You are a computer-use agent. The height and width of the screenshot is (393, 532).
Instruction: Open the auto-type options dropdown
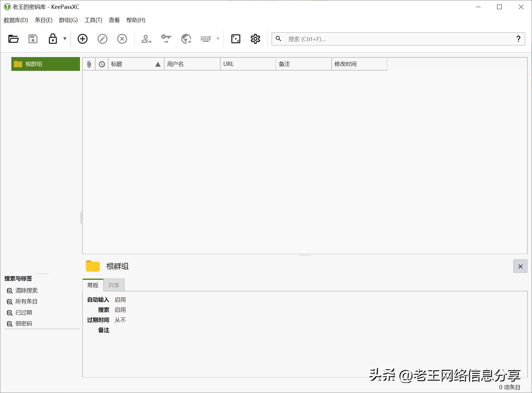coord(218,39)
